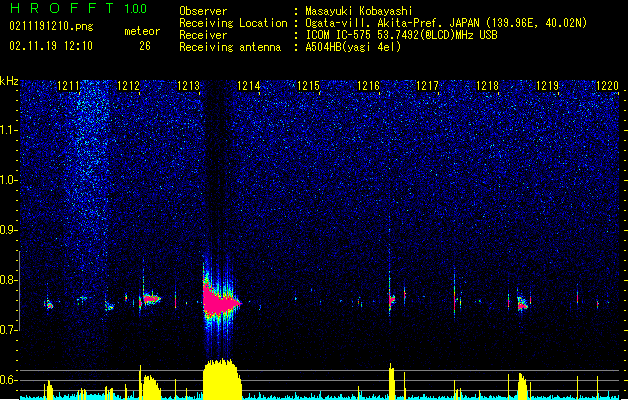Click the 0.6 kHz frequency axis label
The image size is (629, 400).
coord(9,380)
